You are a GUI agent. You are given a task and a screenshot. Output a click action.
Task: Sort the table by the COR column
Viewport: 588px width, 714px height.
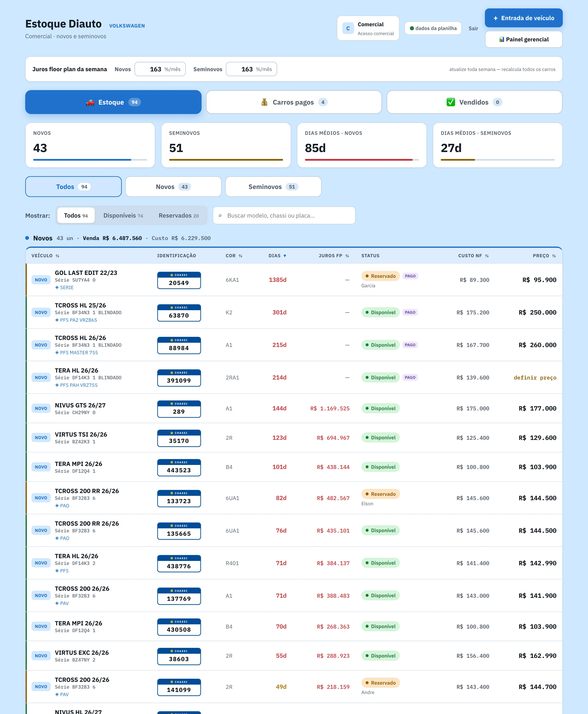click(234, 256)
